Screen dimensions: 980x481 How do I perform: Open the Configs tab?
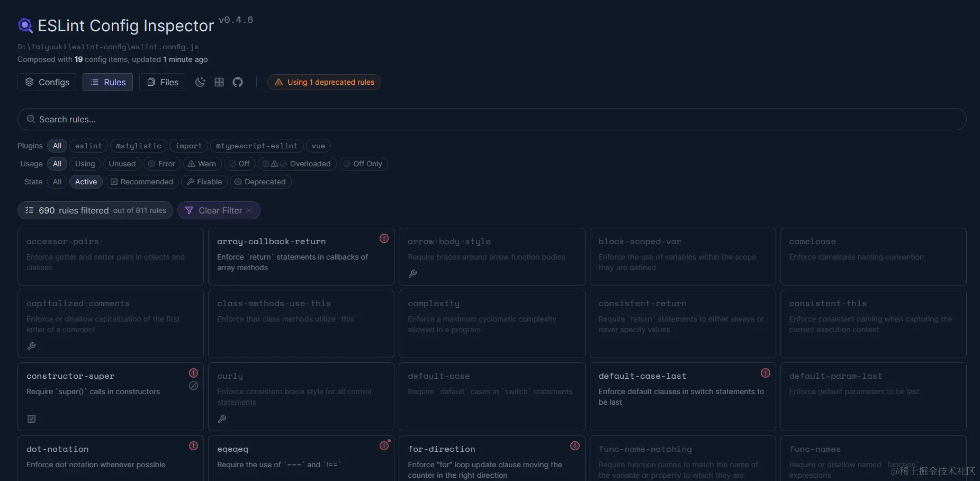pyautogui.click(x=47, y=82)
